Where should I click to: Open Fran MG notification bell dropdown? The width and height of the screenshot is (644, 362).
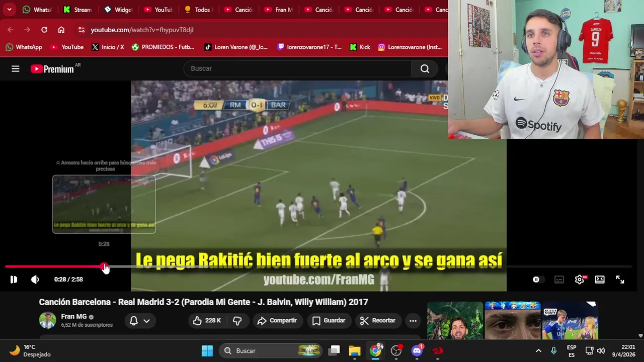point(140,320)
